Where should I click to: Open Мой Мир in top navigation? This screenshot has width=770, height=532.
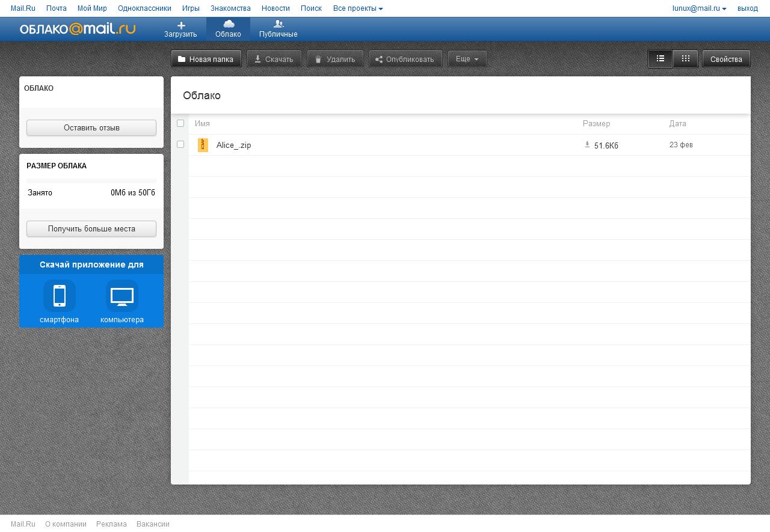tap(92, 8)
